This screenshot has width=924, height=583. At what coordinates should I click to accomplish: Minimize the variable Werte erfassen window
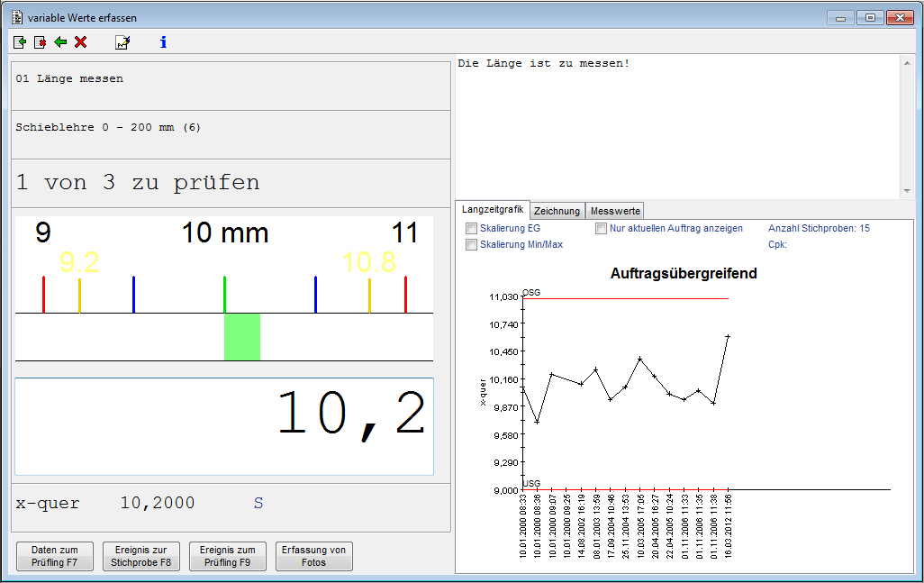click(840, 18)
